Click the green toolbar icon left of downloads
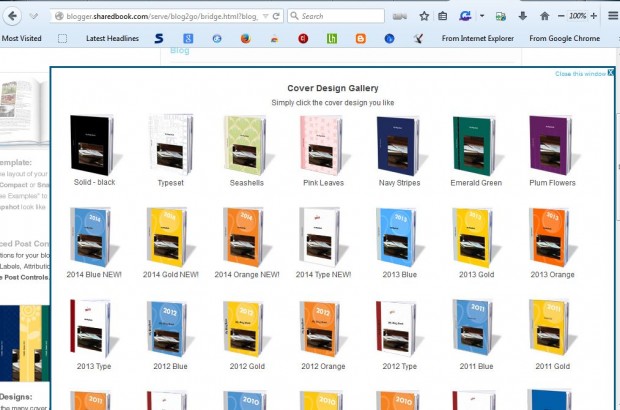The image size is (620, 410). pos(501,16)
